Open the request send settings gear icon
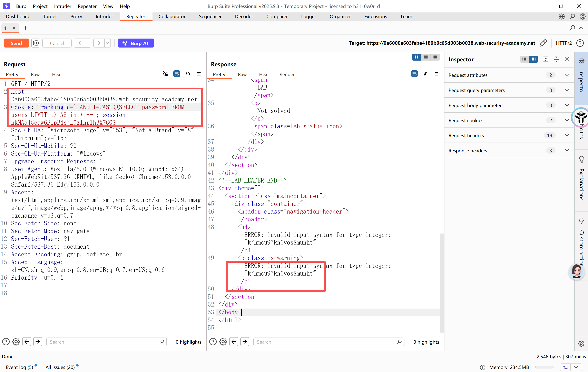The image size is (588, 372). 36,43
